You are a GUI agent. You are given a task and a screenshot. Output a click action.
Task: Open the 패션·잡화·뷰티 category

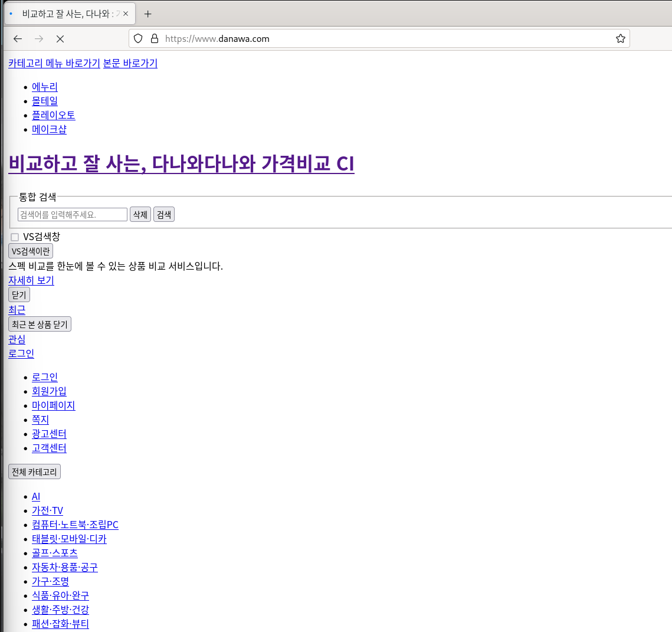coord(60,624)
